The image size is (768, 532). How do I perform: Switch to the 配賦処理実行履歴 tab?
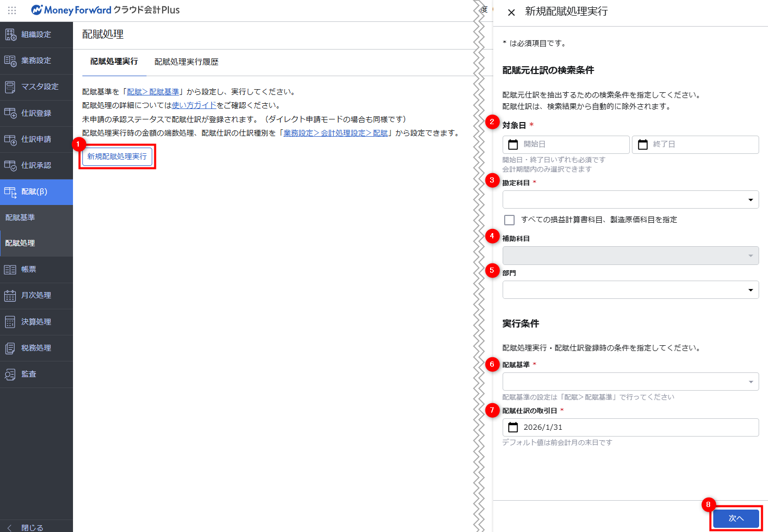click(186, 62)
